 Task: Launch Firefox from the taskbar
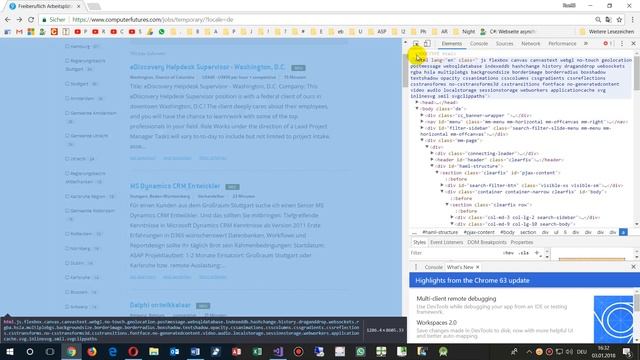(x=92, y=351)
